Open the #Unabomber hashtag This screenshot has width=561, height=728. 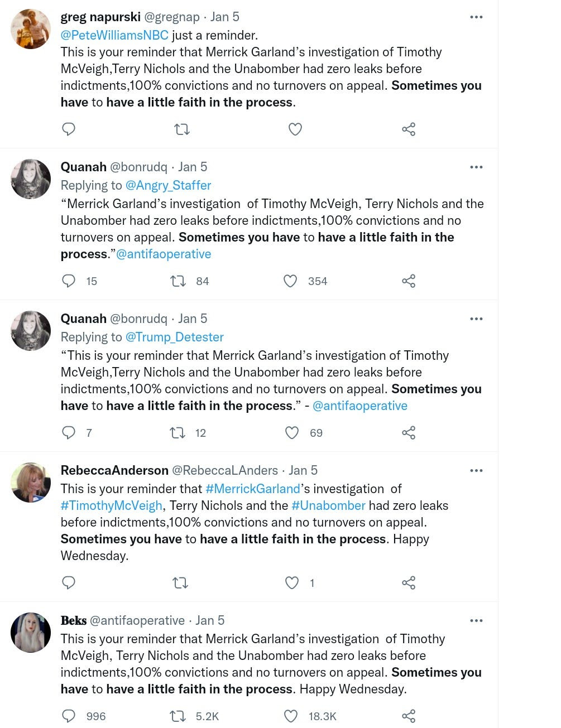click(x=328, y=505)
